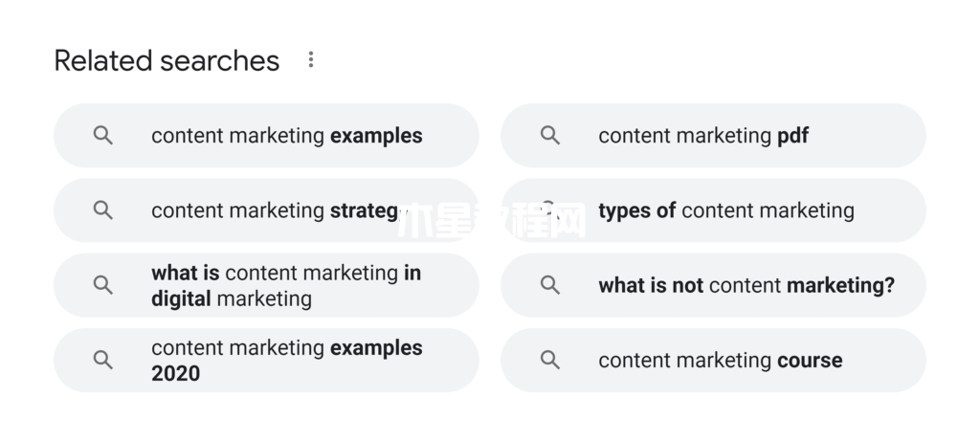
Task: Open the Related searches three-dot menu
Action: (311, 60)
